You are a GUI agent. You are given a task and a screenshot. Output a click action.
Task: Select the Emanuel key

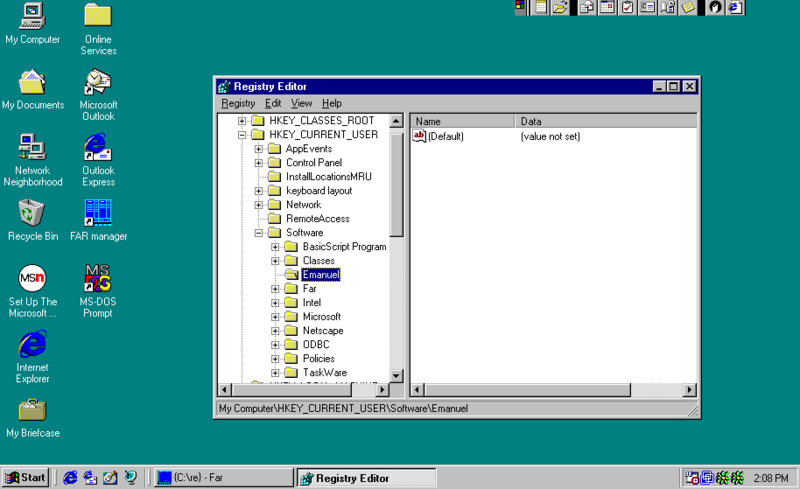point(320,275)
